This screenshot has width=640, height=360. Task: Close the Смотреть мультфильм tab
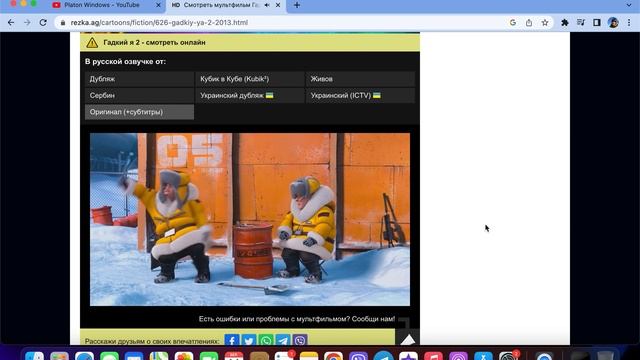[278, 5]
